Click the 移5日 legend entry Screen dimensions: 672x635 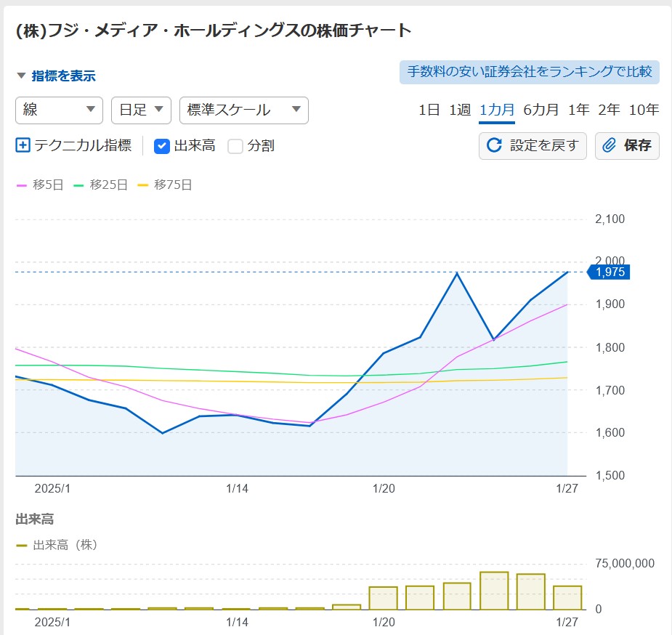click(x=40, y=185)
